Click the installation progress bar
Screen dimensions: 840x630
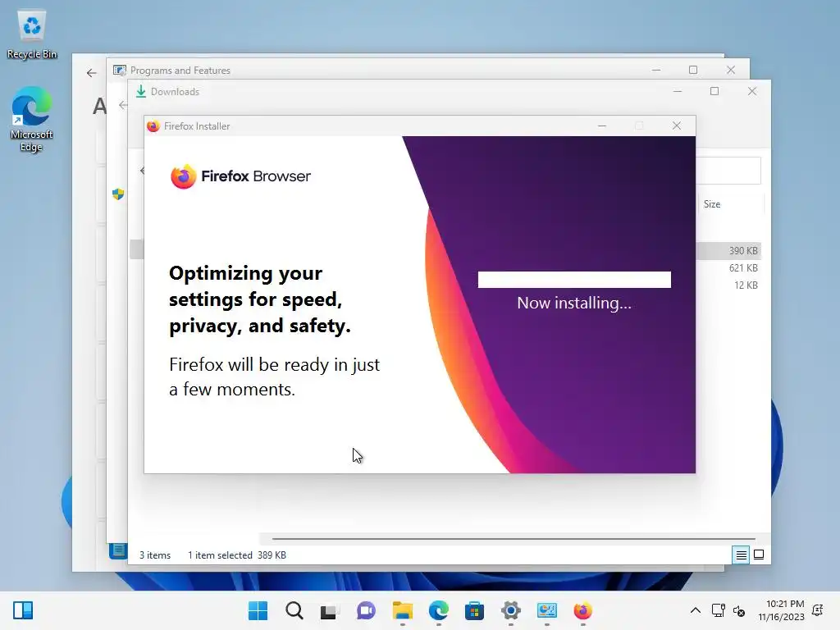click(574, 280)
